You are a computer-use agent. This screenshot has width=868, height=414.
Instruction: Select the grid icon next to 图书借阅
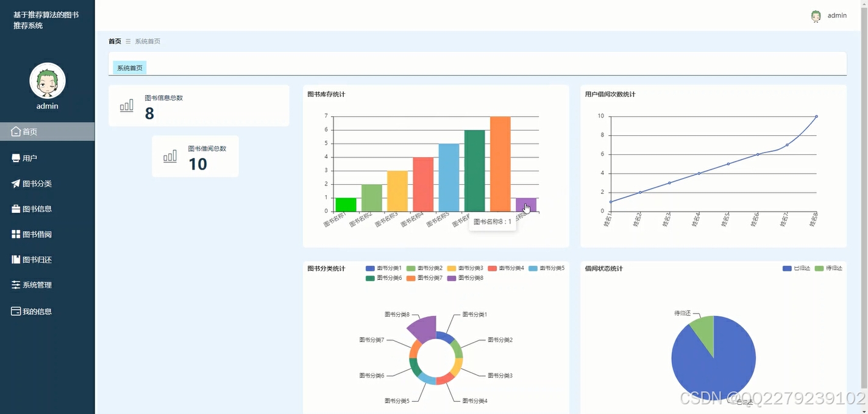tap(16, 234)
